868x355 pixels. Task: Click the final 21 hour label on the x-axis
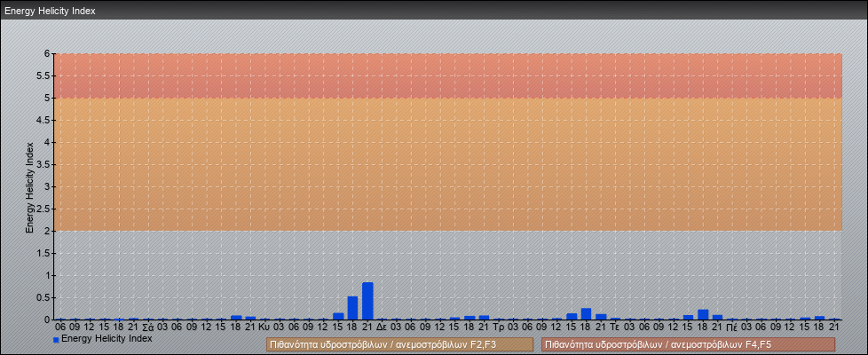834,327
